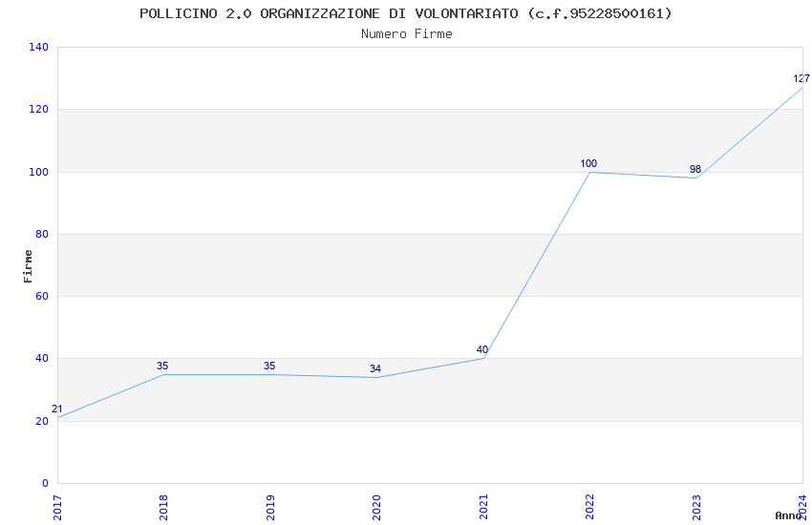This screenshot has height=525, width=812.
Task: Click the x-axis tick 2018
Action: coord(163,507)
